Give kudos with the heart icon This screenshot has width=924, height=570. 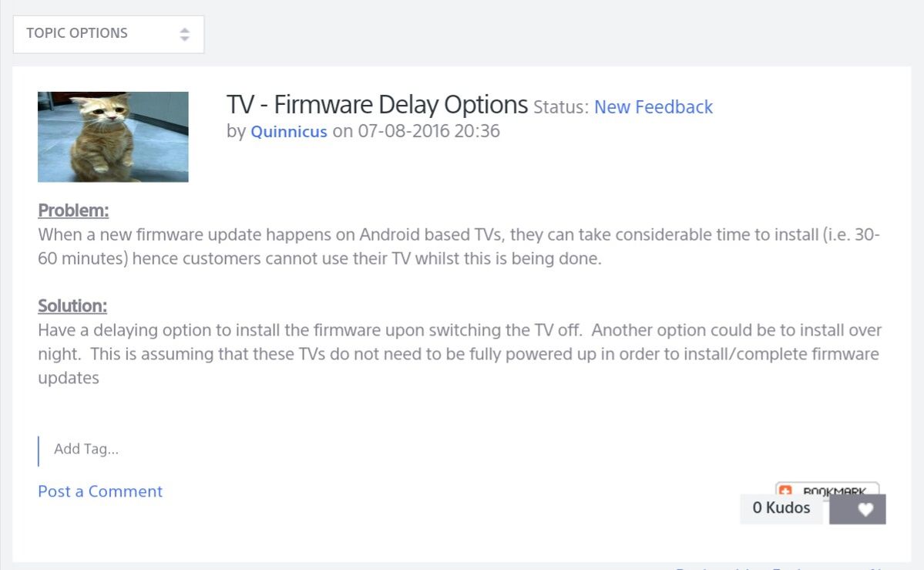pos(865,509)
